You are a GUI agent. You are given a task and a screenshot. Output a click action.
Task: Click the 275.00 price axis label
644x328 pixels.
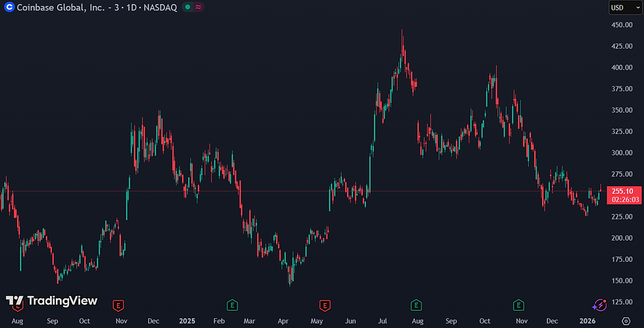click(x=622, y=174)
